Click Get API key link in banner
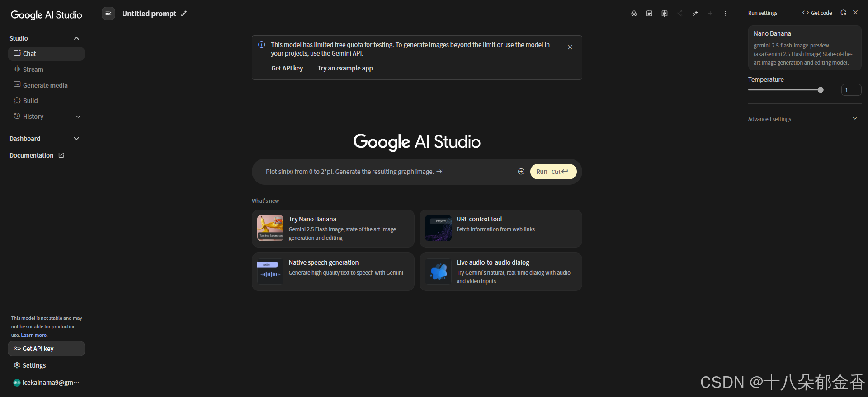868x397 pixels. [x=287, y=68]
